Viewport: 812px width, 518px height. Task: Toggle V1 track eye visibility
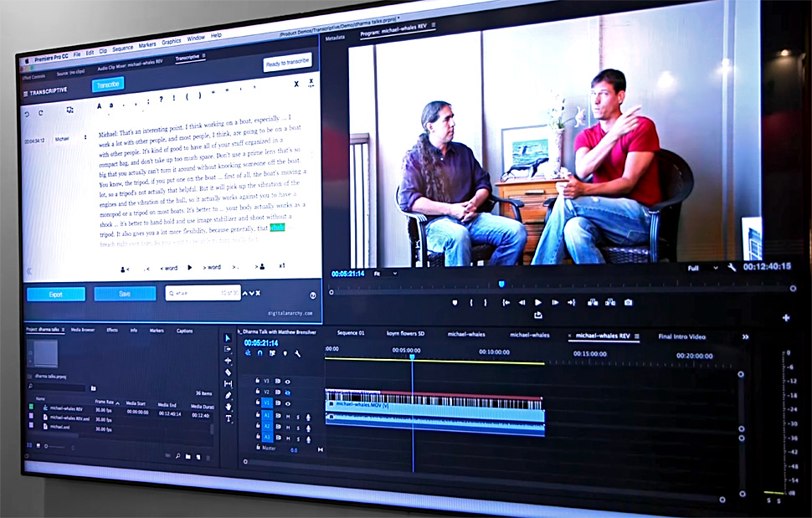[288, 403]
